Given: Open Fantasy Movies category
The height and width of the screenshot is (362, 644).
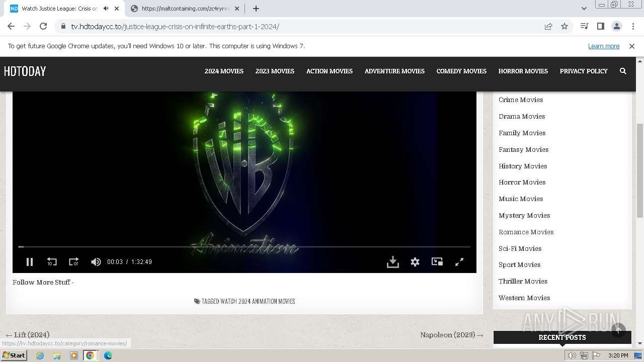Looking at the screenshot, I should point(523,149).
